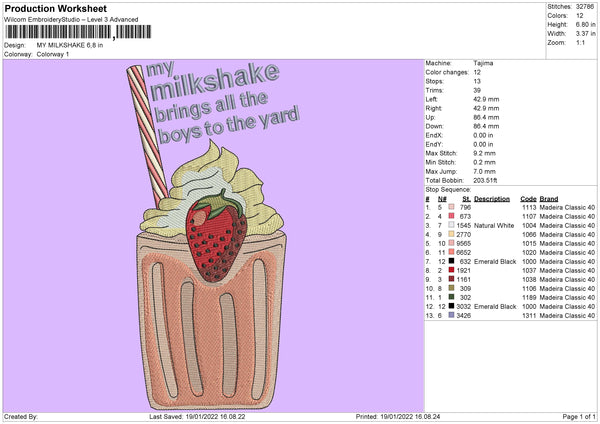Click the barcode below the Production Worksheet title

[78, 32]
